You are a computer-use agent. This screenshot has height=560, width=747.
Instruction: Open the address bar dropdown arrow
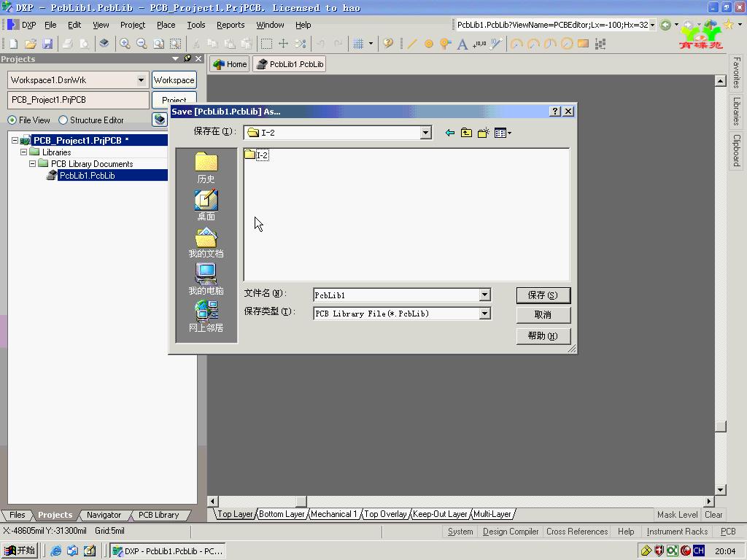click(652, 25)
